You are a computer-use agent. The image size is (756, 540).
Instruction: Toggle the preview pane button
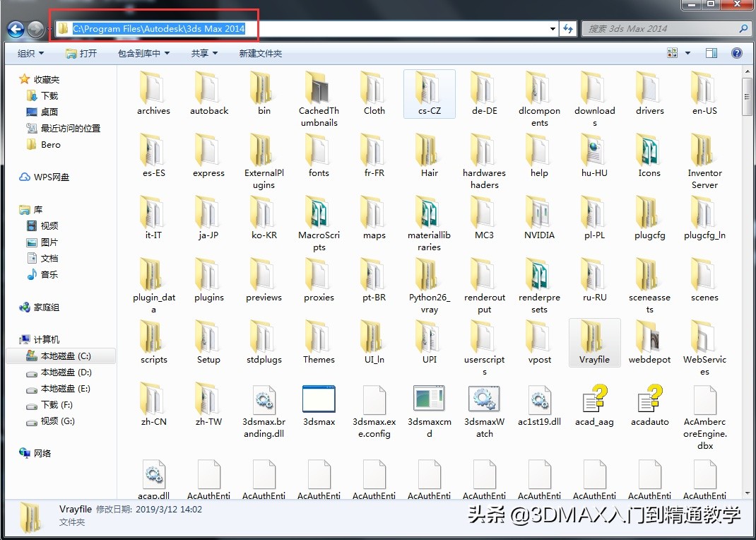pyautogui.click(x=711, y=53)
